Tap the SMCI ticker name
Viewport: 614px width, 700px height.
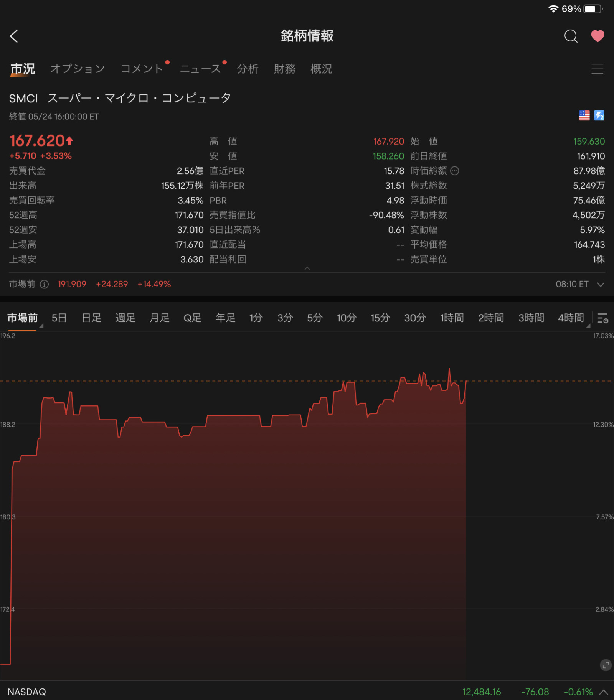tap(23, 99)
